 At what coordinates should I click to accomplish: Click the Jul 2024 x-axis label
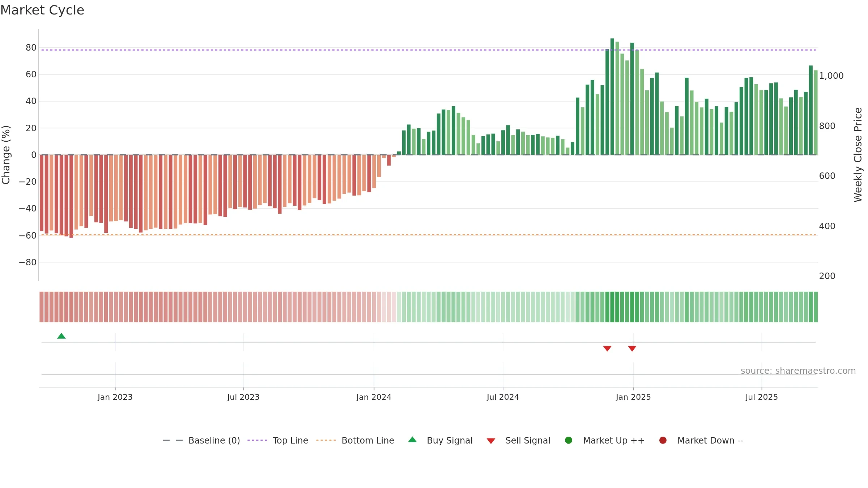(503, 397)
